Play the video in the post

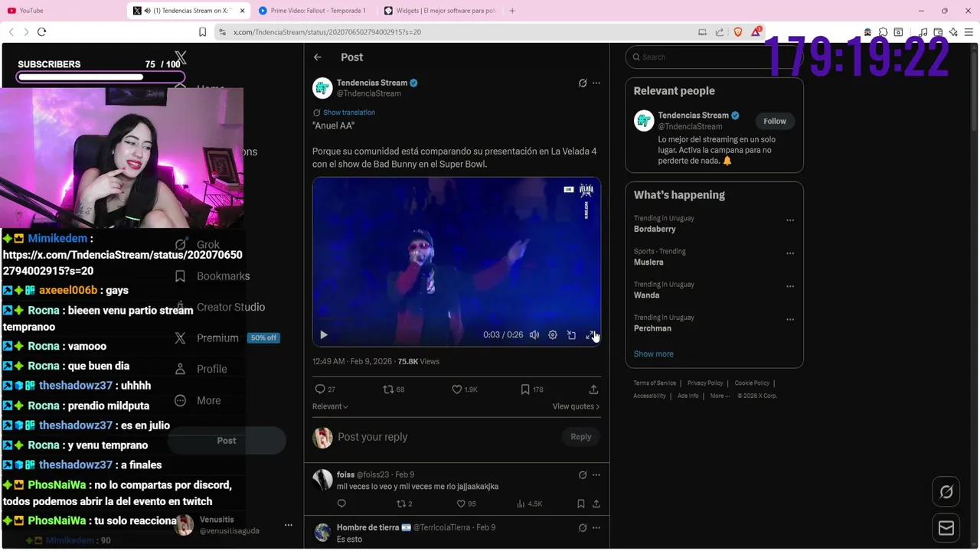coord(324,335)
